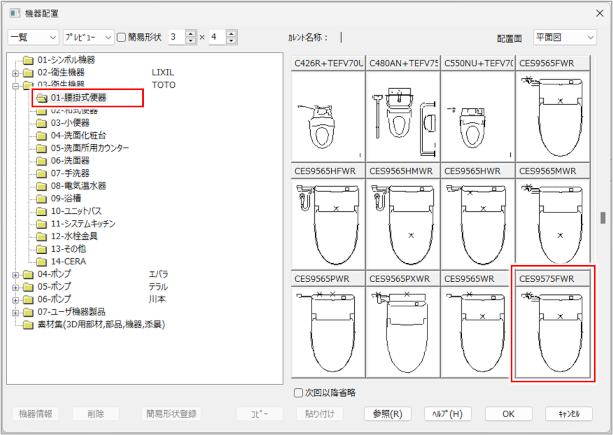Expand the 04-ポンプ エバラ tree node

[x=15, y=274]
